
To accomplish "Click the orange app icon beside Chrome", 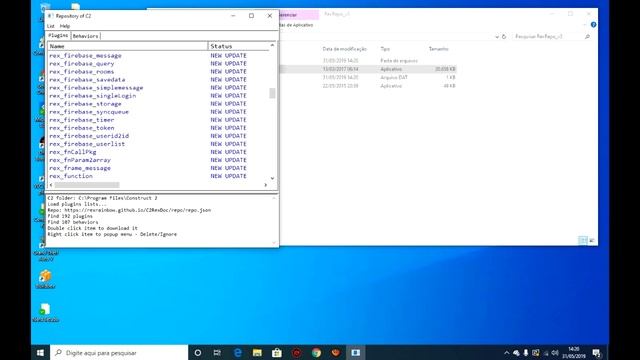I will [x=336, y=353].
